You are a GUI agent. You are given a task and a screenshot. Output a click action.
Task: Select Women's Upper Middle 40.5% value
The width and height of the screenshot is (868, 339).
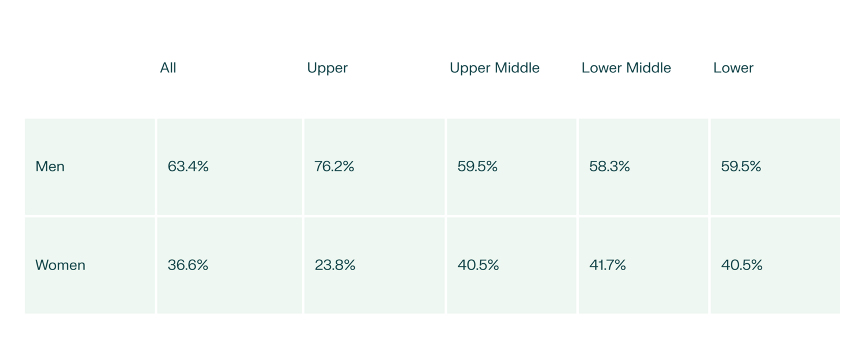(x=478, y=265)
